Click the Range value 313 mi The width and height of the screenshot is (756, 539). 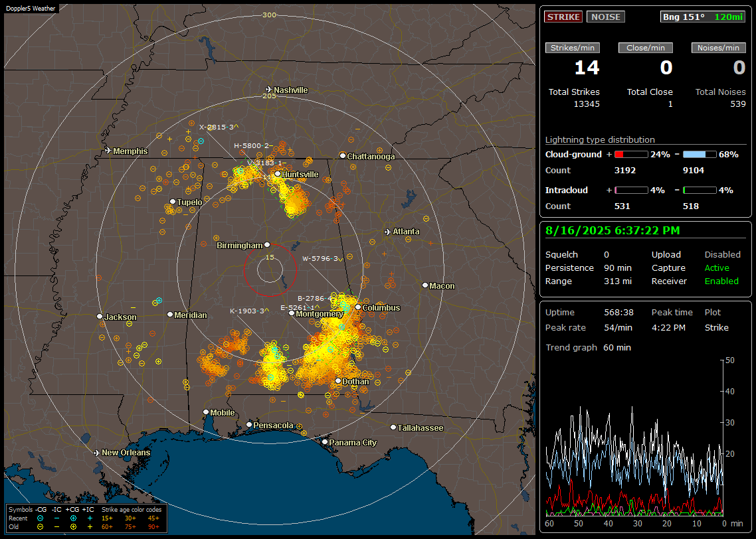pos(618,281)
